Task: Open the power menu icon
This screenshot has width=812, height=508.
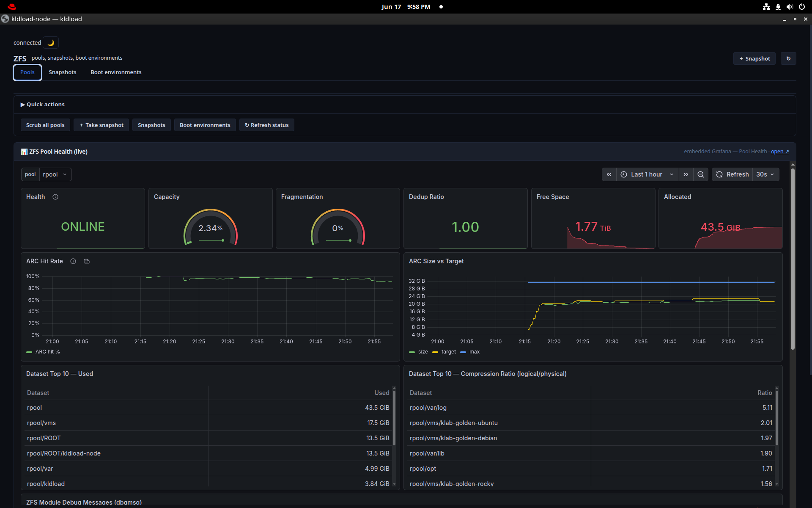Action: point(802,7)
